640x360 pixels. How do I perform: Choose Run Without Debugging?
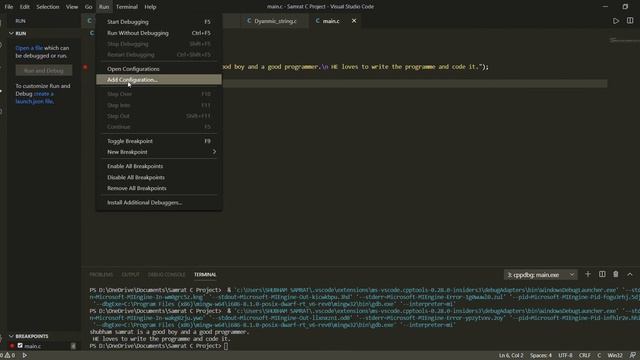coord(159,33)
